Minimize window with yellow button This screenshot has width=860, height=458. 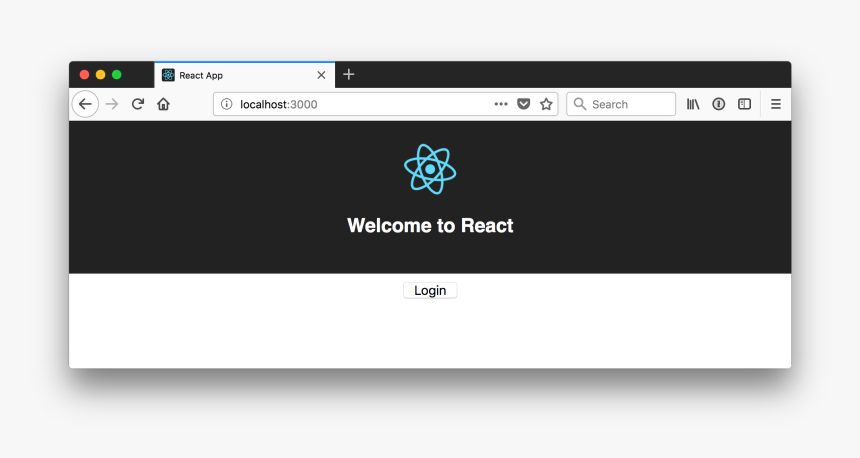100,75
